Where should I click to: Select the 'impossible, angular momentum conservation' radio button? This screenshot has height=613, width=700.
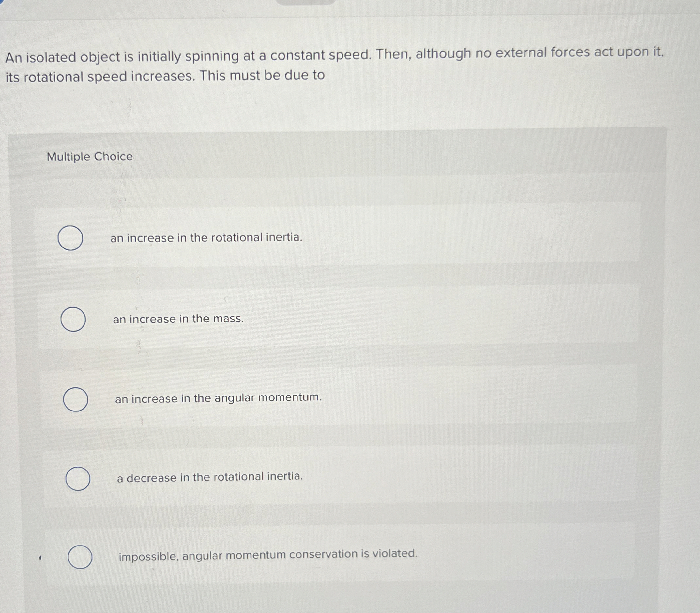[80, 557]
